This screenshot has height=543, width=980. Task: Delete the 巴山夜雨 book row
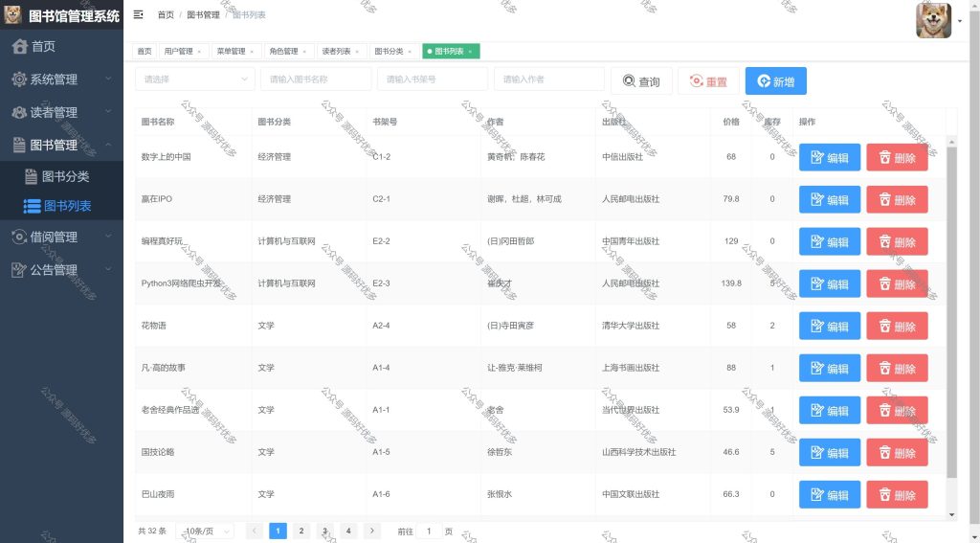897,495
